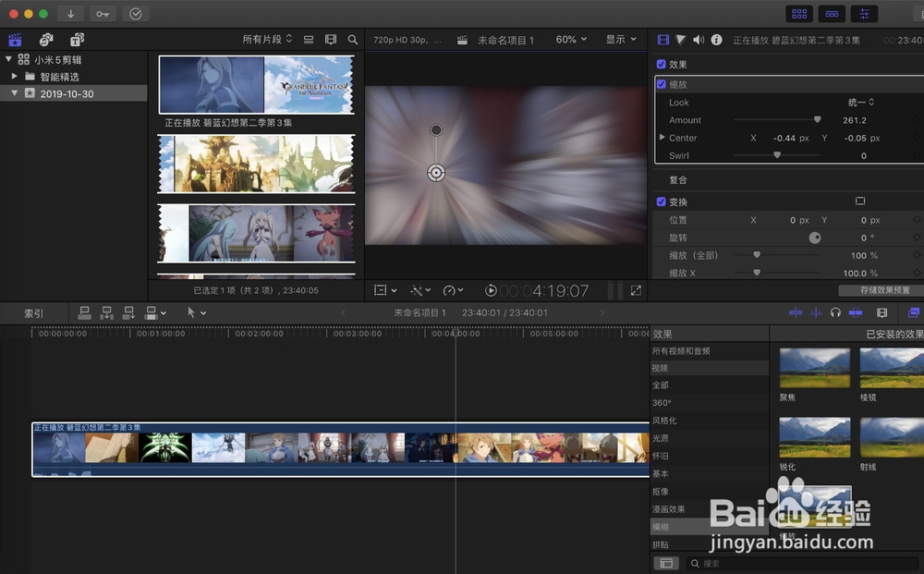924x574 pixels.
Task: Open overwrite edit options dropdown
Action: tap(155, 313)
